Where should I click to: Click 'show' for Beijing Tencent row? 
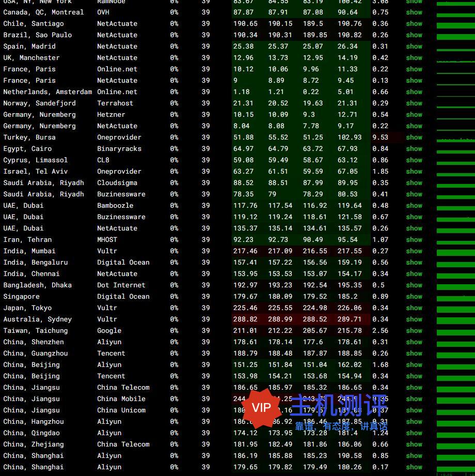(414, 376)
